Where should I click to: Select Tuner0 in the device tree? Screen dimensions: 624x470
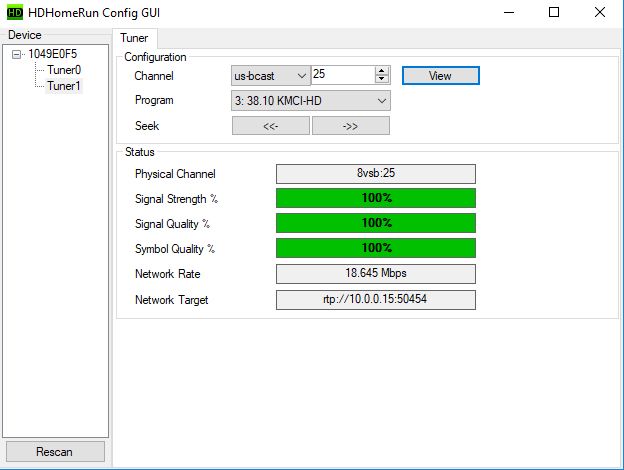(x=64, y=70)
